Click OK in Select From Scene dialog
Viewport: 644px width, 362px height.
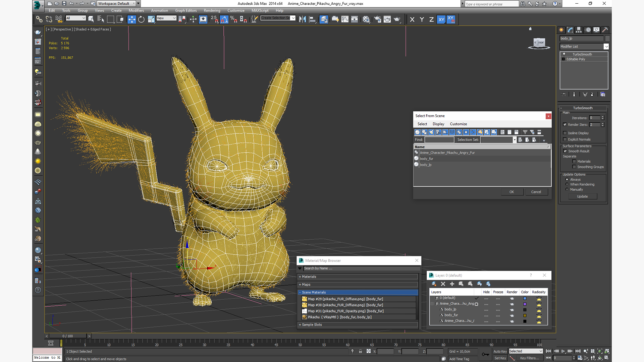click(x=512, y=192)
